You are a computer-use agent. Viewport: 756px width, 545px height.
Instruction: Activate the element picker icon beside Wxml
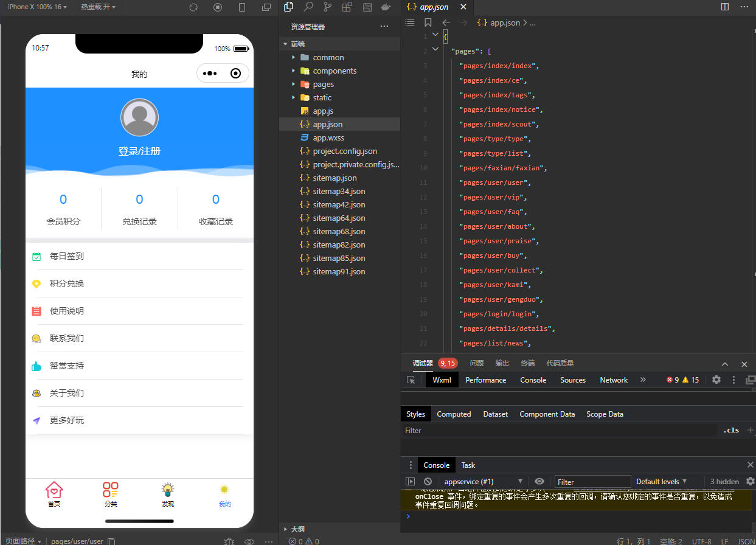pyautogui.click(x=411, y=380)
